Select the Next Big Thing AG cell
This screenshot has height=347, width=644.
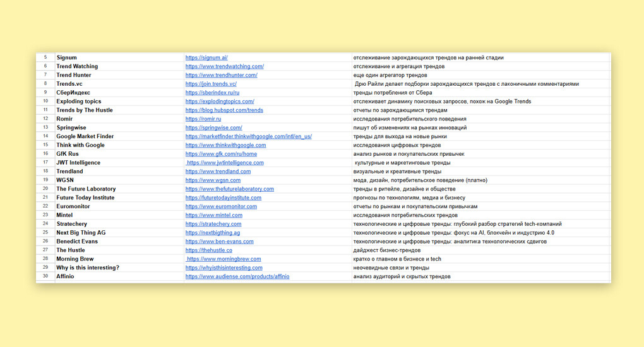click(119, 233)
